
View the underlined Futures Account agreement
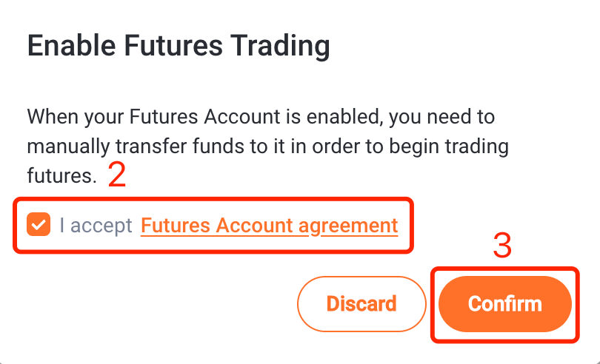270,225
